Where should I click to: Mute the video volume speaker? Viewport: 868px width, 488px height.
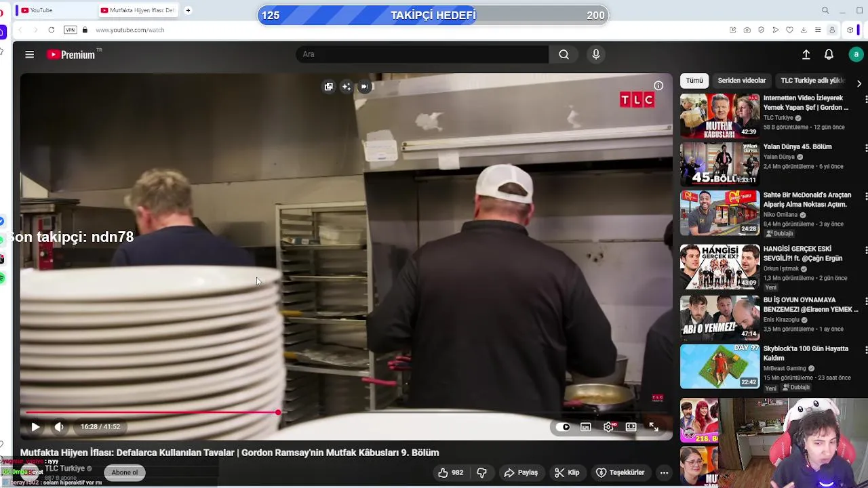(x=59, y=426)
